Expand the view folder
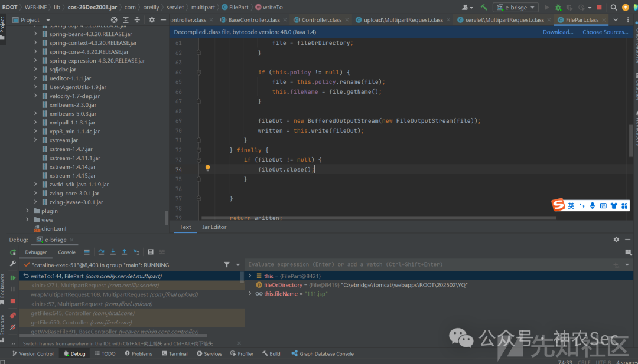This screenshot has width=638, height=364. (27, 220)
